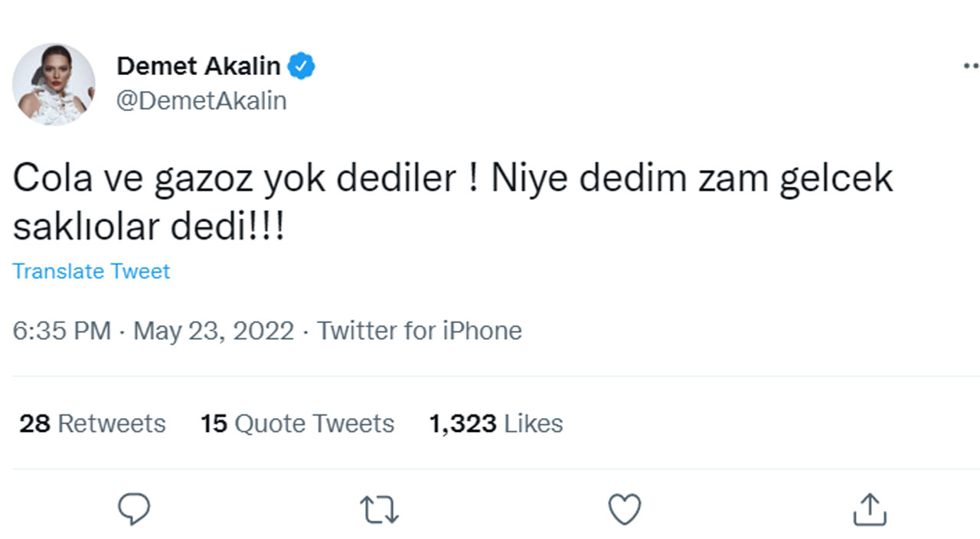This screenshot has height=539, width=980.
Task: Tap the heart icon to favorite the post
Action: [x=625, y=508]
